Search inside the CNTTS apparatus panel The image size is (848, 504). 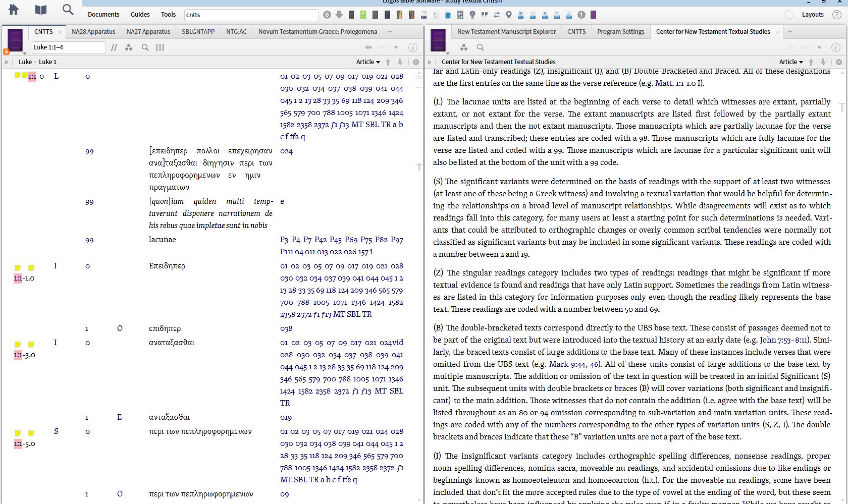pyautogui.click(x=145, y=47)
